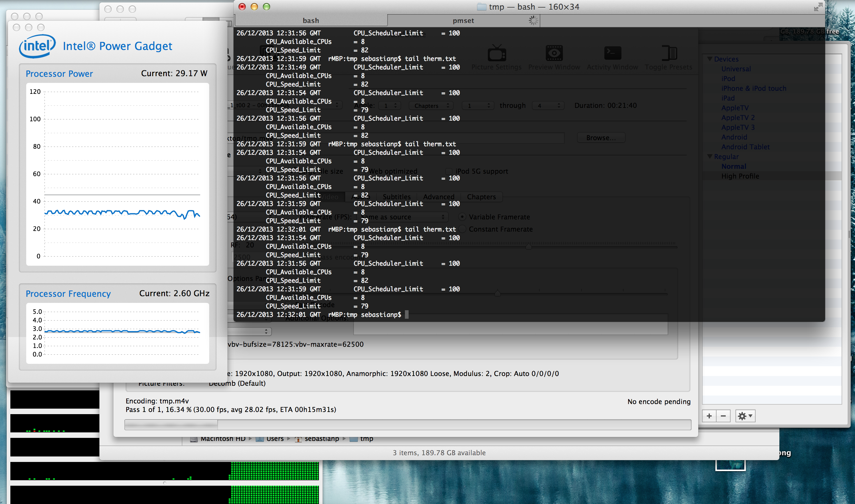The width and height of the screenshot is (855, 504).
Task: Collapse the Regular preset group
Action: [x=710, y=156]
